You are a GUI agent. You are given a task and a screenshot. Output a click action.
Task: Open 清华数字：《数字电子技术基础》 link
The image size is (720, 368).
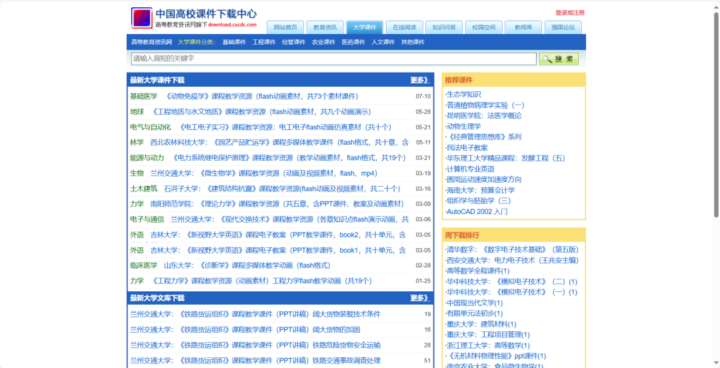512,249
